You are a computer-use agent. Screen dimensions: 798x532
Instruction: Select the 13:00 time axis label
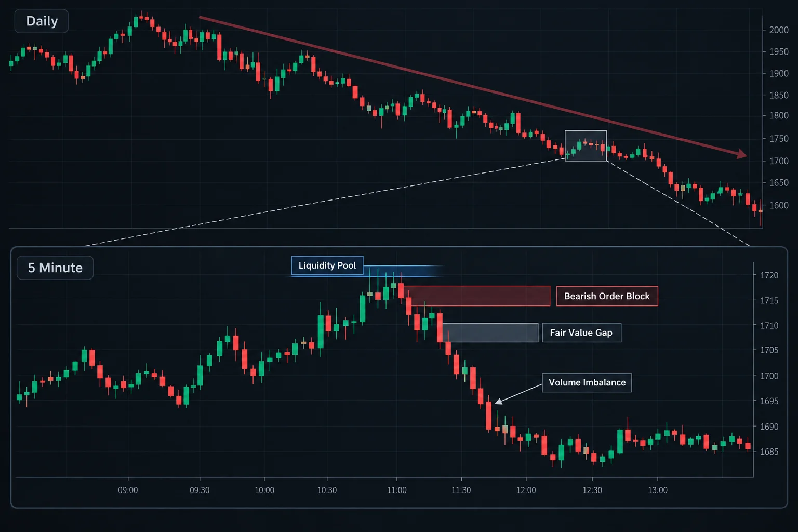[658, 490]
